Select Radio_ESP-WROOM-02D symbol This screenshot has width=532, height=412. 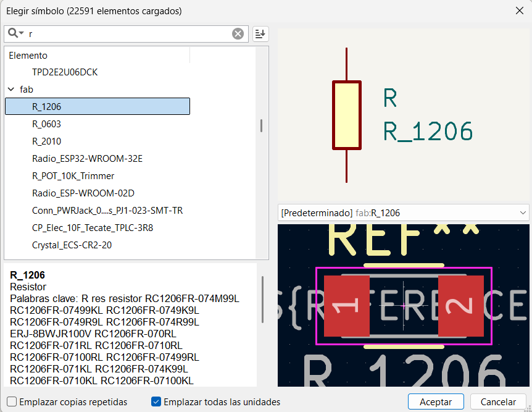83,193
